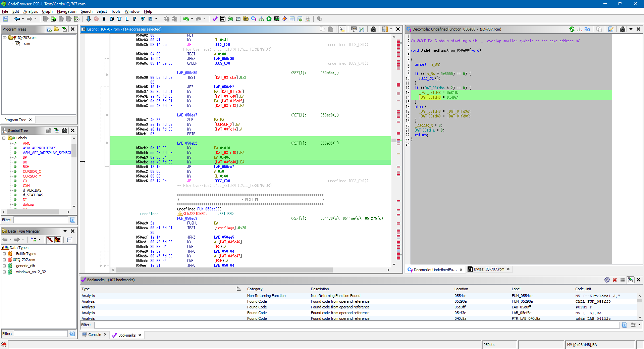Take a snapshot of the Listing view

coord(373,29)
